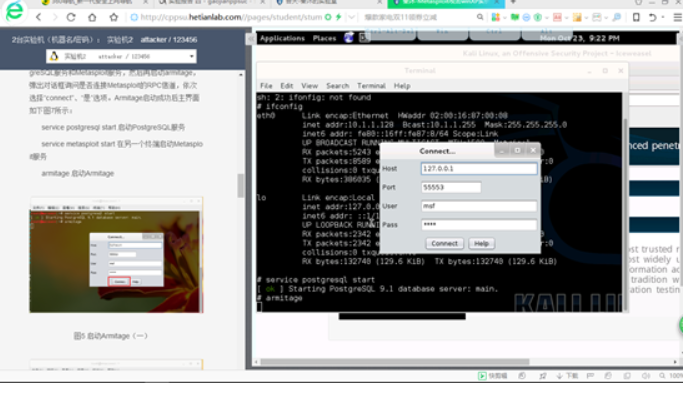Image resolution: width=683 pixels, height=396 pixels.
Task: Reload the page with the refresh icon
Action: coord(71,17)
